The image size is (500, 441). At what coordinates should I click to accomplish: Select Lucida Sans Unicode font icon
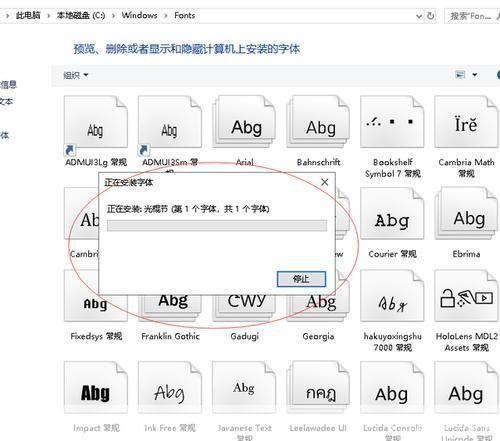(466, 387)
